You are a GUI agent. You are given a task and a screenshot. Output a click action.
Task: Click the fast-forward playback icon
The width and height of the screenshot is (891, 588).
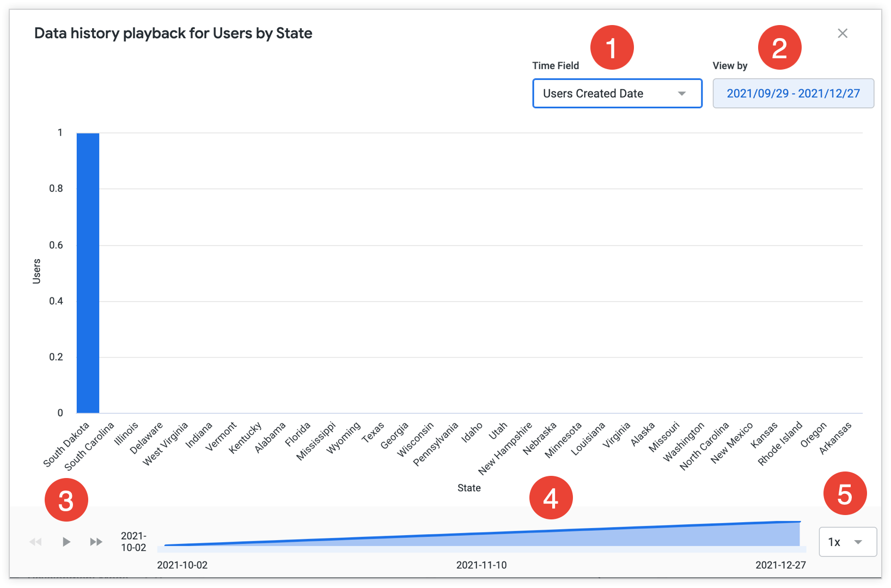(96, 542)
